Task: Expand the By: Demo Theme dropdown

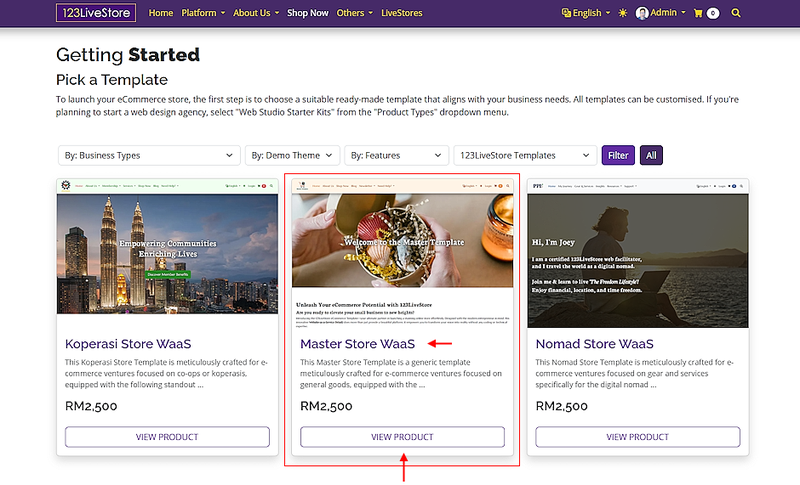Action: pyautogui.click(x=292, y=156)
